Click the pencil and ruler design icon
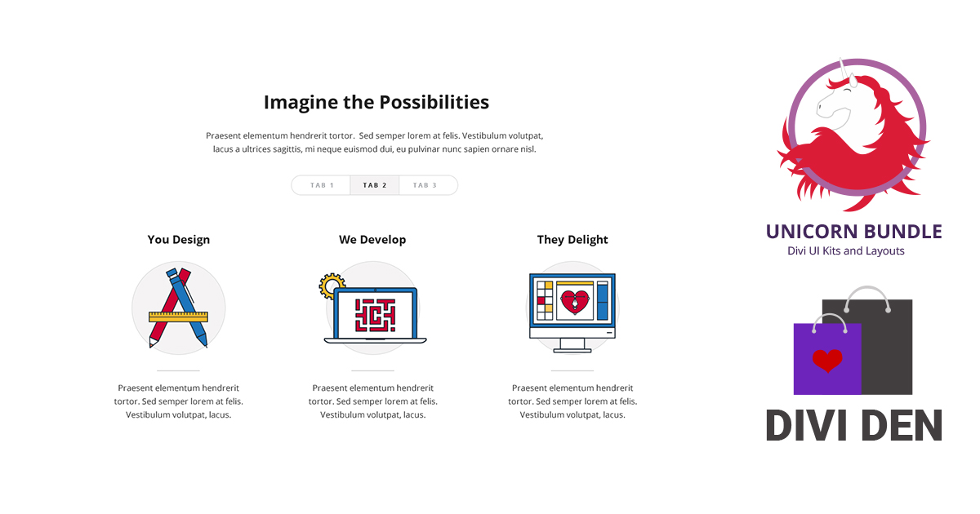 point(178,308)
